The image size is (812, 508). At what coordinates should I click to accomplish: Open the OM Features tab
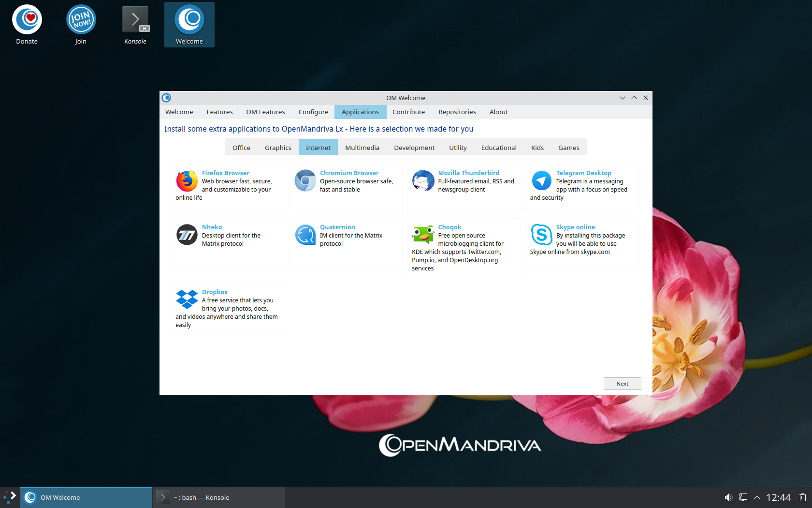pyautogui.click(x=265, y=112)
